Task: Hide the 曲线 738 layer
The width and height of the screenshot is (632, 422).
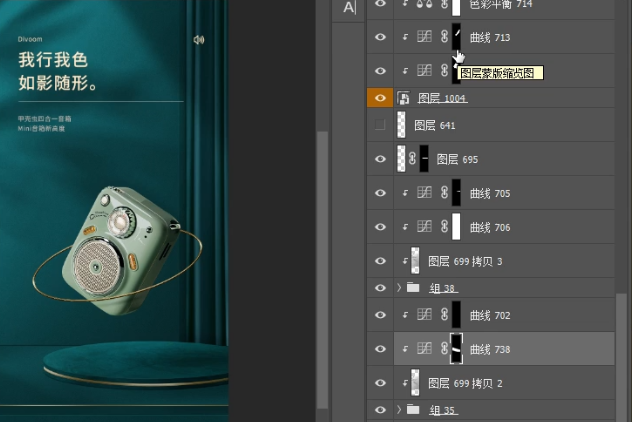Action: click(380, 349)
